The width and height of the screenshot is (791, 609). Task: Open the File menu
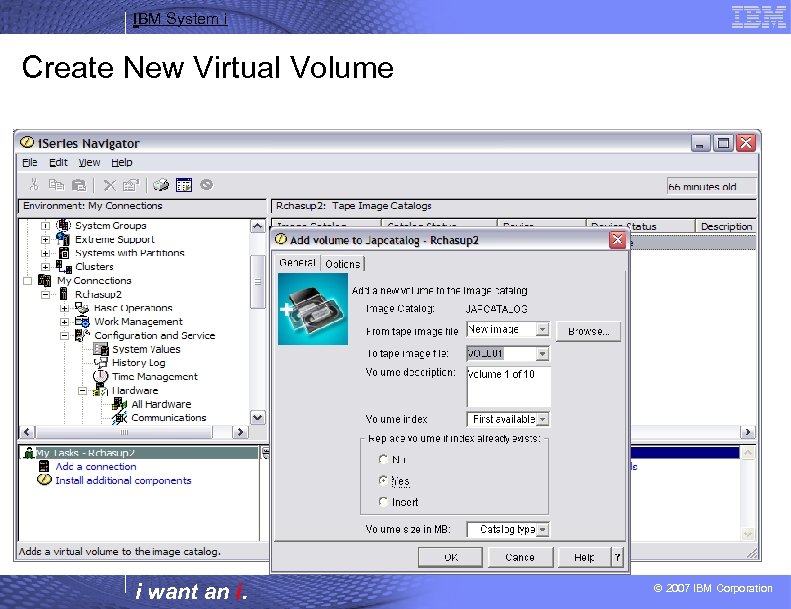(x=30, y=162)
